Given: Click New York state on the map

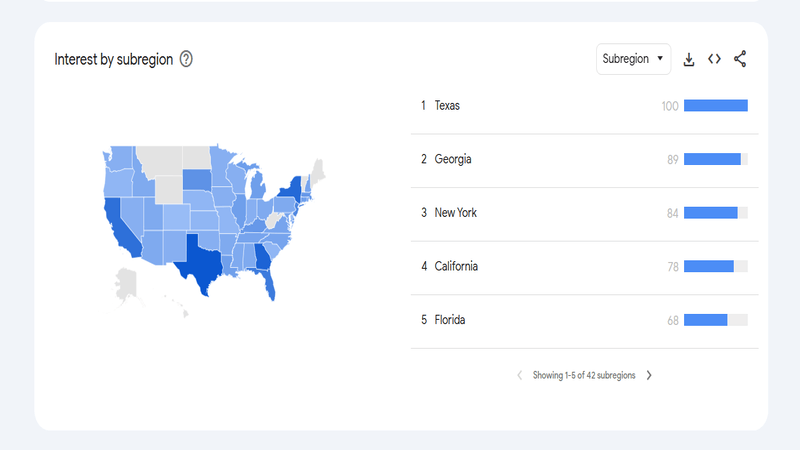Looking at the screenshot, I should pyautogui.click(x=293, y=186).
